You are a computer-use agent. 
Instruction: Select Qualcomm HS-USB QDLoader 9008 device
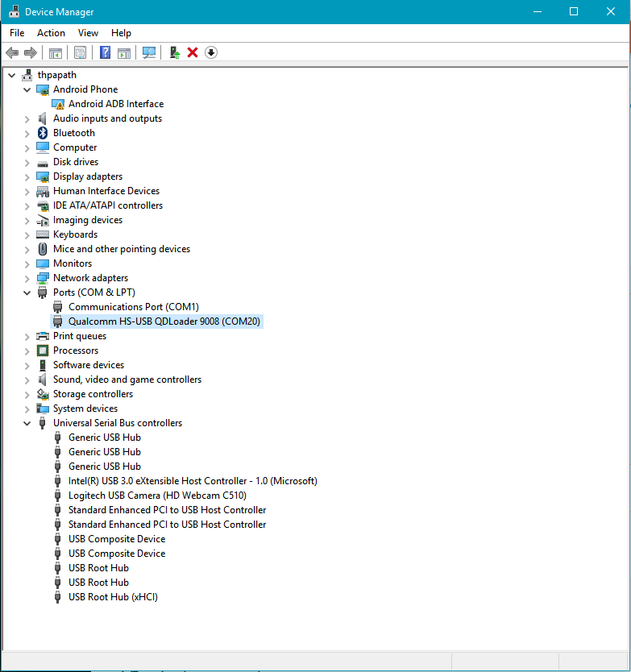pos(164,321)
